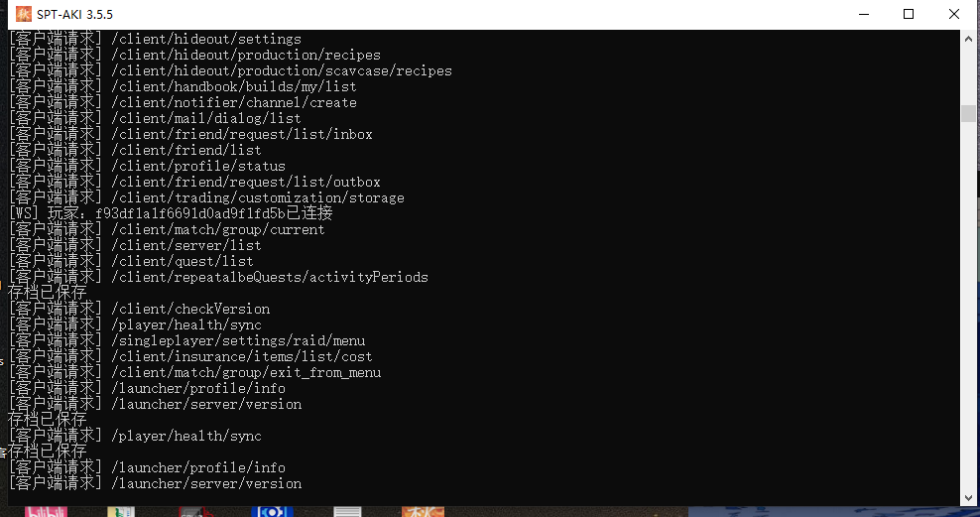This screenshot has width=980, height=517.
Task: Click the console scrollbar thumb
Action: tap(969, 113)
